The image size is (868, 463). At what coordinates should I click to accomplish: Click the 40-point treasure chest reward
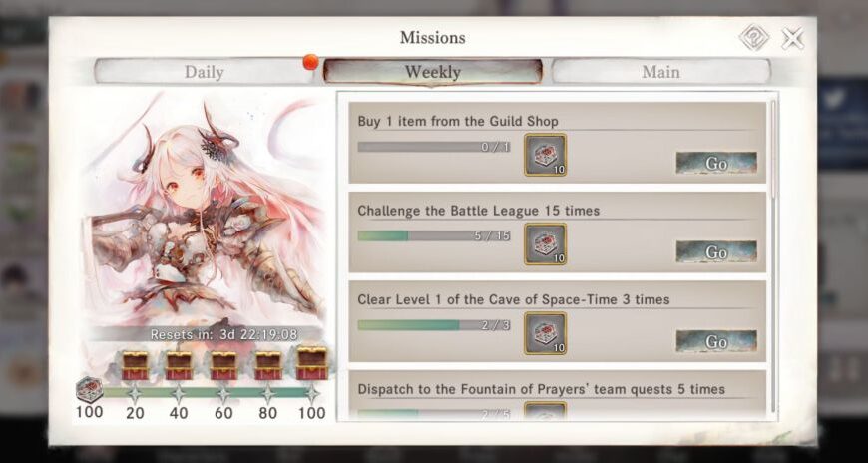[180, 365]
